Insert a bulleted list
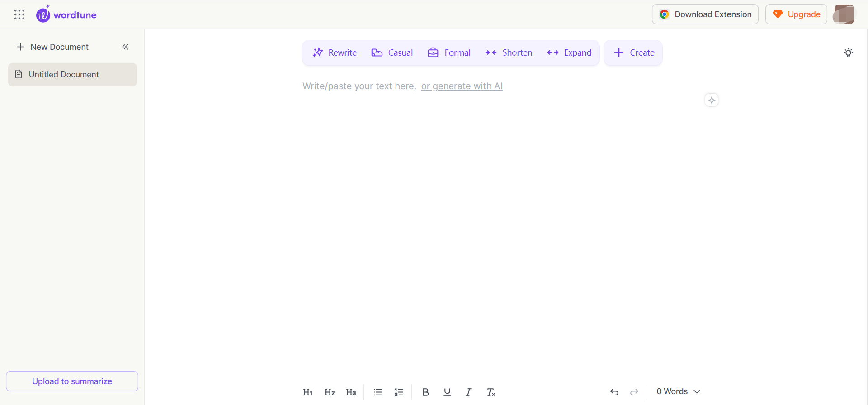Viewport: 868px width, 405px height. [378, 392]
